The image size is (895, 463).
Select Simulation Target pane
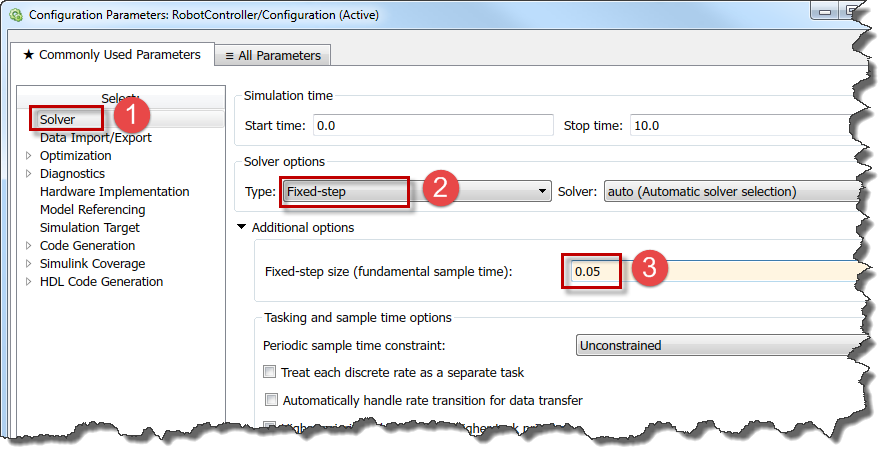pos(87,227)
